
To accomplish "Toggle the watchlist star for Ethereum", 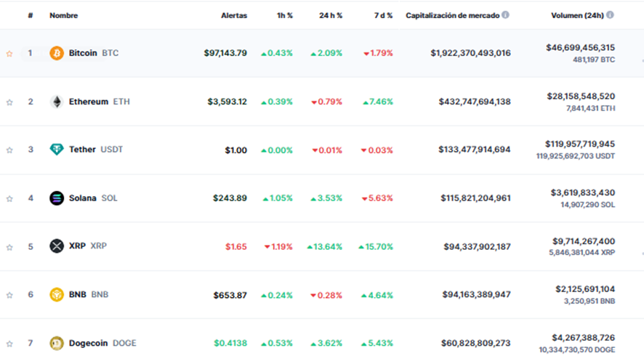I will [9, 102].
